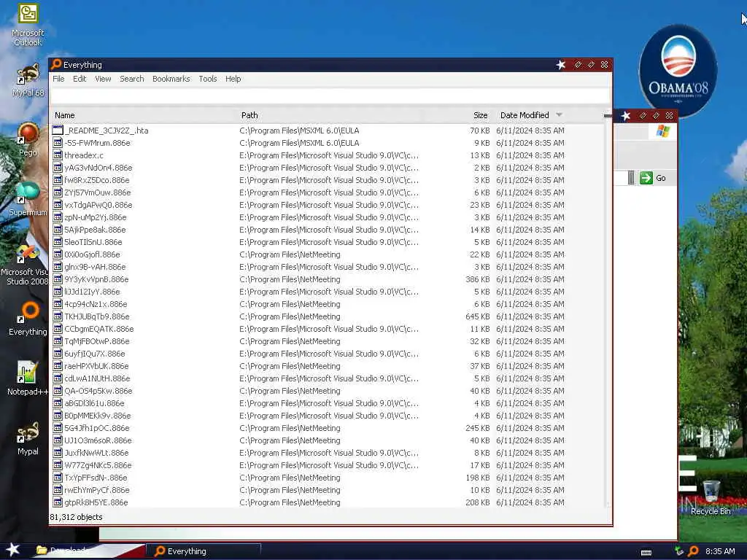Click path C:\Program Files\MSXML 6.0\EULA of README row
This screenshot has width=747, height=560.
[x=299, y=131]
